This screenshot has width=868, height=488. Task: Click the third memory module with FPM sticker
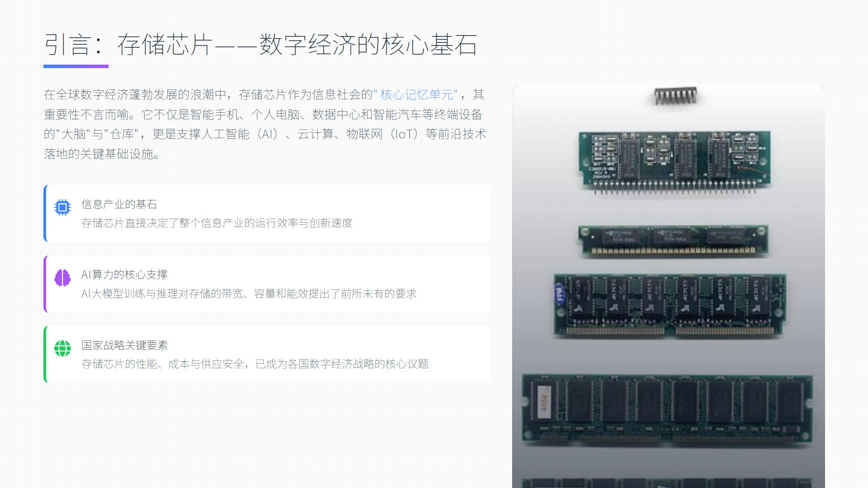click(x=670, y=305)
